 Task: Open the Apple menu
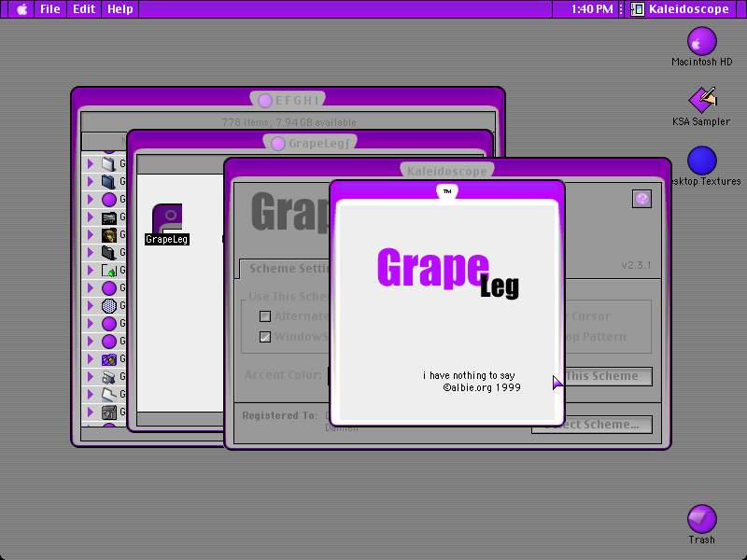[21, 9]
